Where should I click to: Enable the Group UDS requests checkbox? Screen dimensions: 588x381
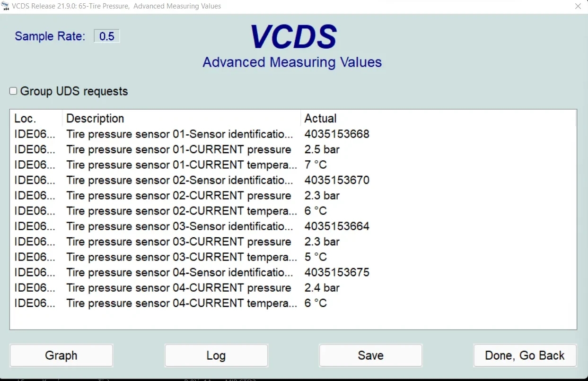pyautogui.click(x=13, y=91)
